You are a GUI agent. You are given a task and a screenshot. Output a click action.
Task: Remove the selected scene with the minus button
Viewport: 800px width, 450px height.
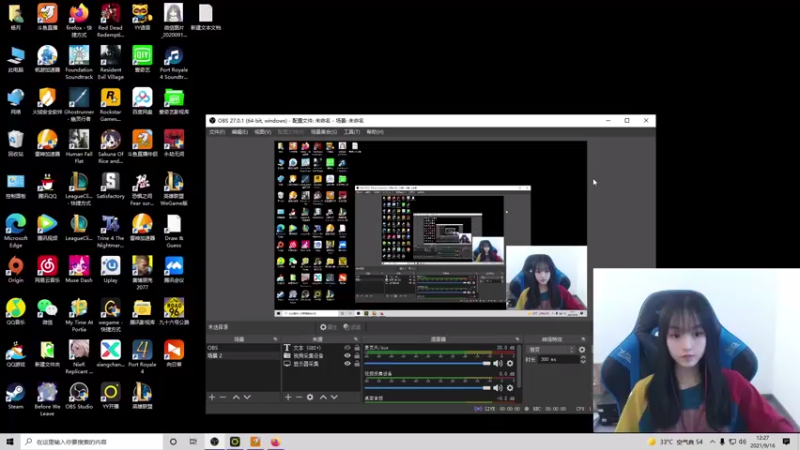(223, 397)
